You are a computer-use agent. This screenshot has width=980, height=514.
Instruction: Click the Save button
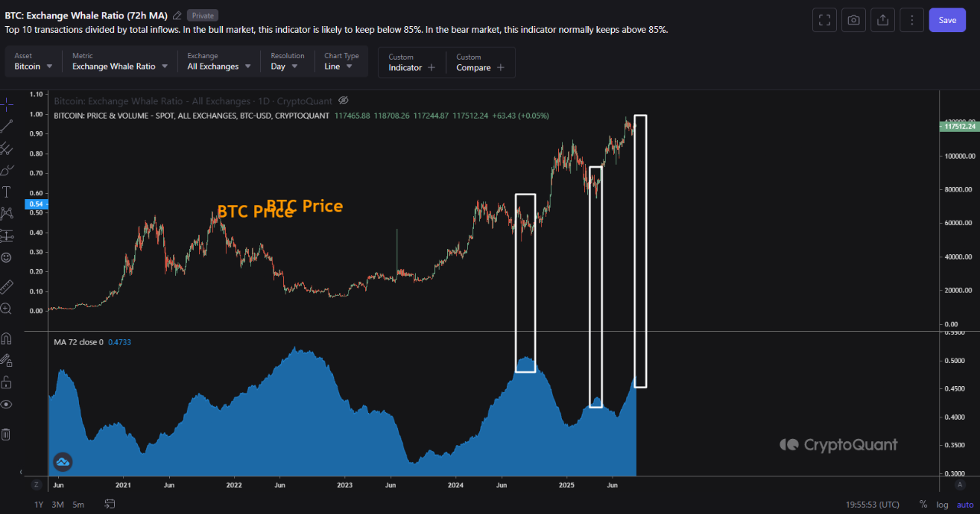[x=947, y=20]
